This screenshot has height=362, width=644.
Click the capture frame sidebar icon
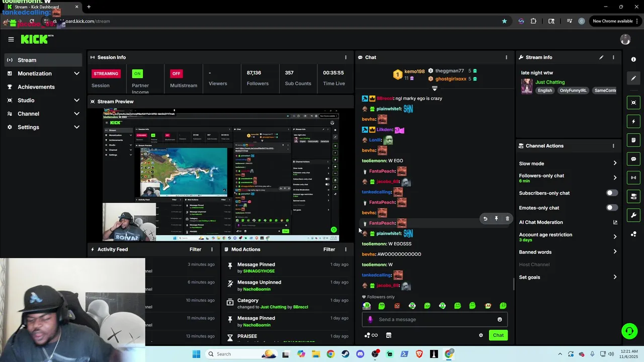pyautogui.click(x=633, y=103)
